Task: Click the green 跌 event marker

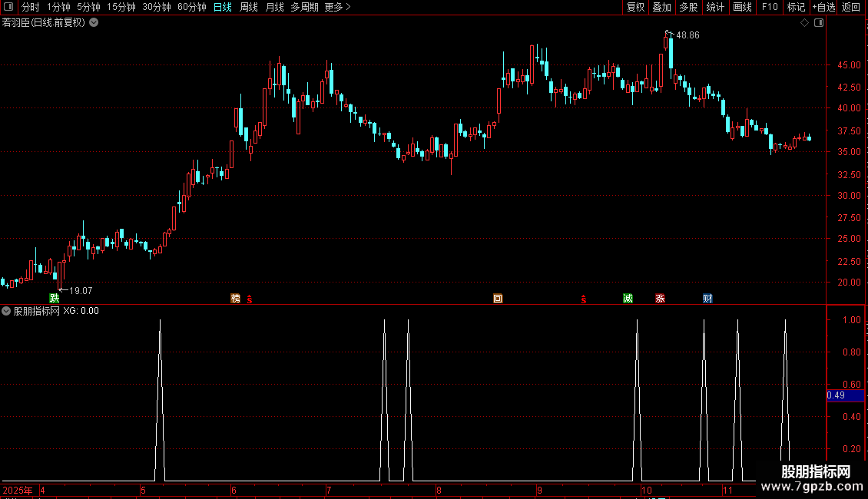Action: coord(55,298)
